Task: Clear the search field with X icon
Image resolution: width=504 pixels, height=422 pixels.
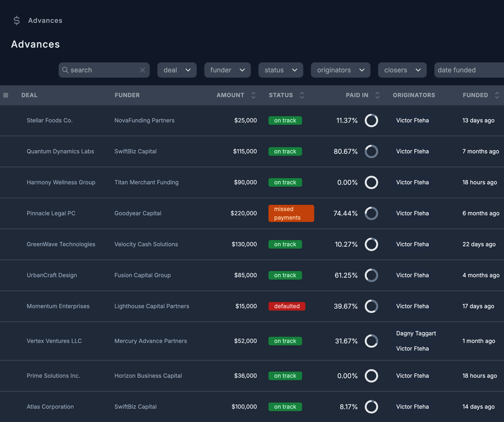Action: (143, 70)
